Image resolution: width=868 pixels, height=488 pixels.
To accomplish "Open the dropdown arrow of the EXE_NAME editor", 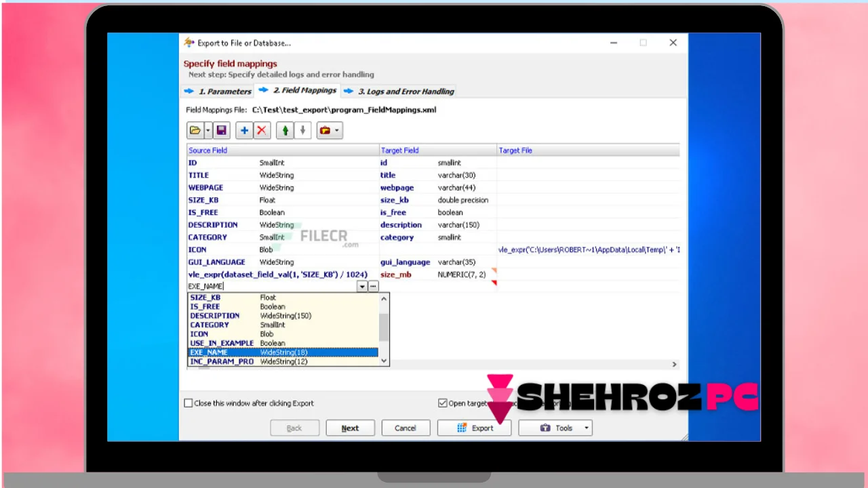I will pos(362,287).
